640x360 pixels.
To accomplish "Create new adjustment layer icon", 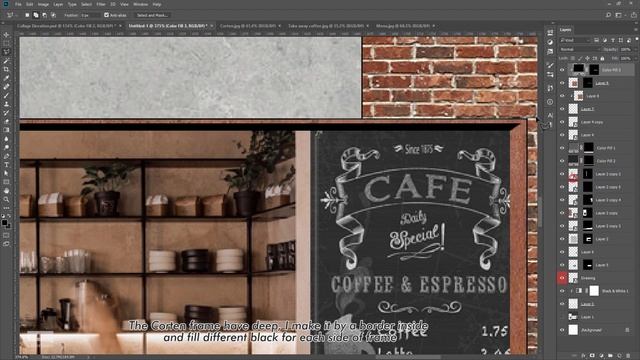I will click(601, 356).
